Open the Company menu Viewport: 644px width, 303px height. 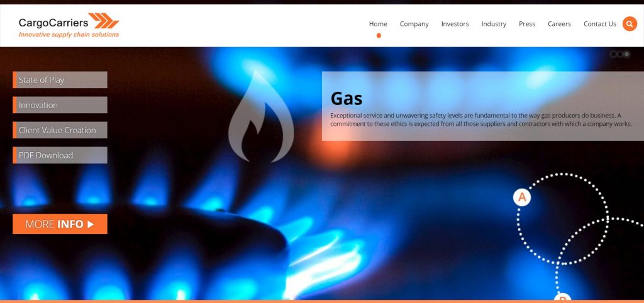(414, 24)
